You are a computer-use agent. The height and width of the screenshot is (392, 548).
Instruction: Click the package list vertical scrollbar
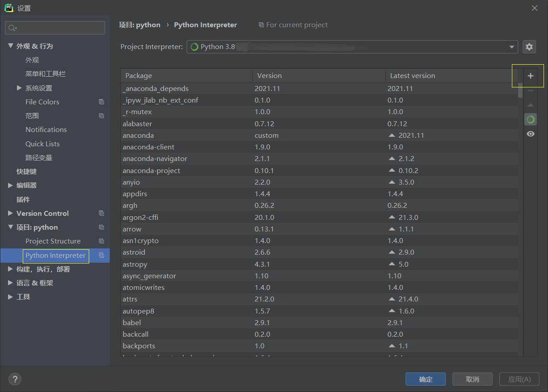click(520, 90)
